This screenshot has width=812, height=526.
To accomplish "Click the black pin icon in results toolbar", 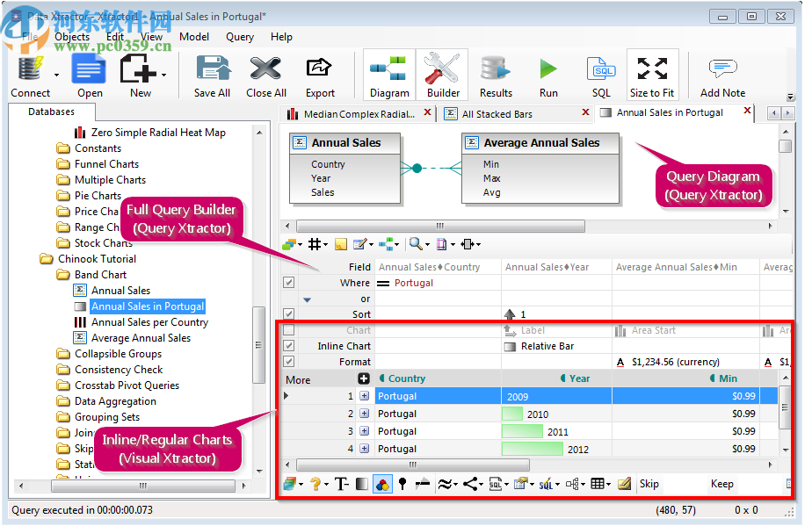I will [x=402, y=484].
